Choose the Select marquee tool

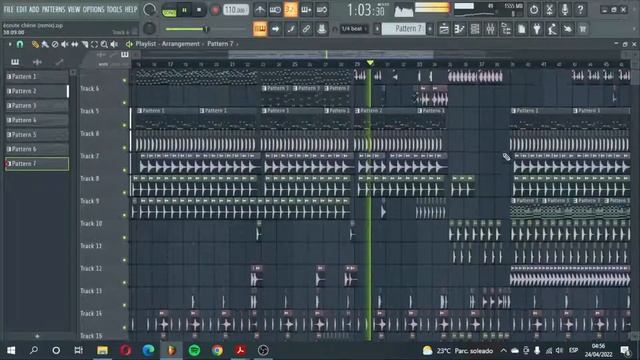[94, 44]
